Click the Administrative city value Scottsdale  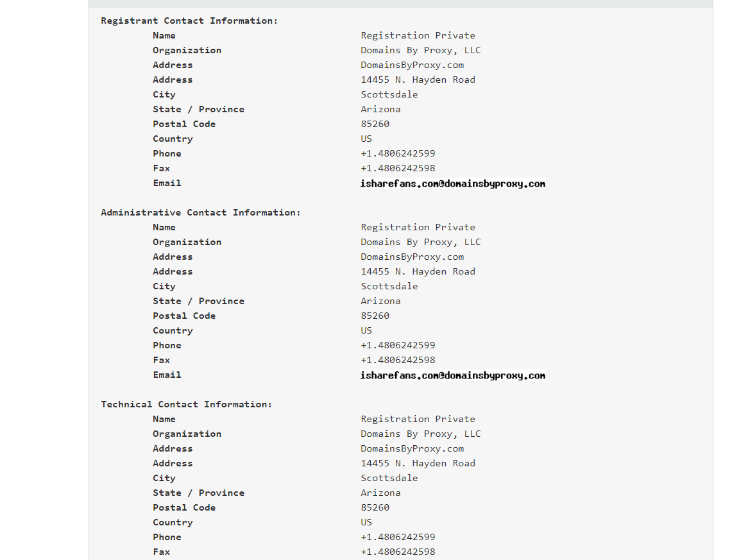point(389,286)
